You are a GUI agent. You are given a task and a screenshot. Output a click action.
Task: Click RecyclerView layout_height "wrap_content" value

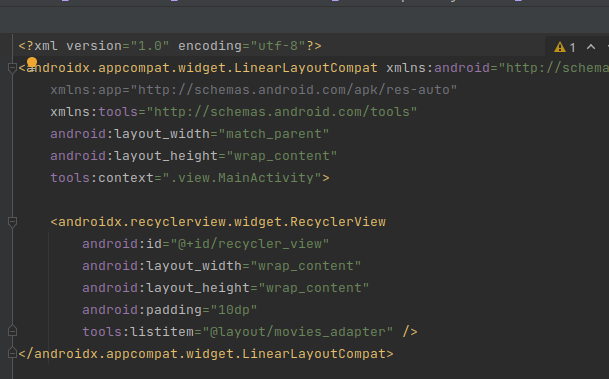[x=314, y=288]
